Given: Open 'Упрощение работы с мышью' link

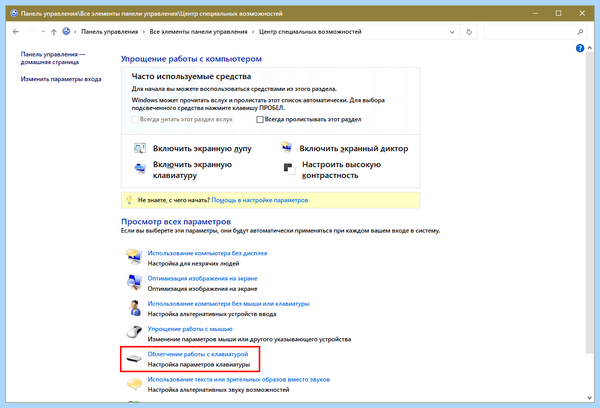Looking at the screenshot, I should (190, 329).
